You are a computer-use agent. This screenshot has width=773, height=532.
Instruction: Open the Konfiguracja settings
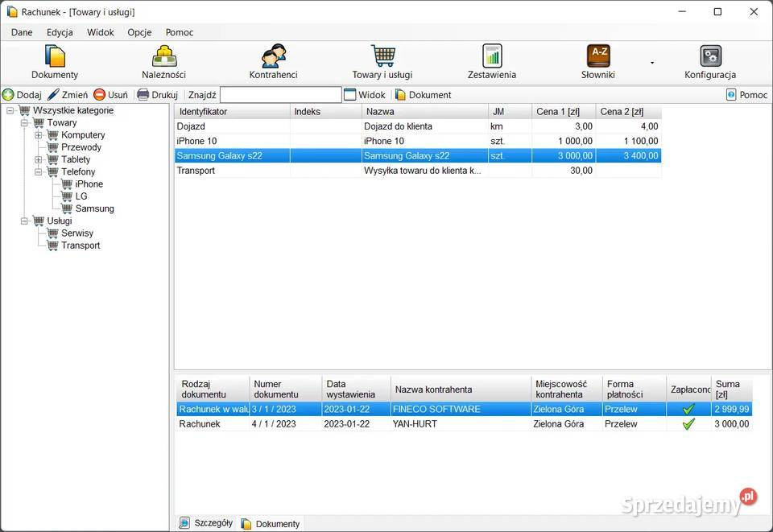pyautogui.click(x=710, y=62)
